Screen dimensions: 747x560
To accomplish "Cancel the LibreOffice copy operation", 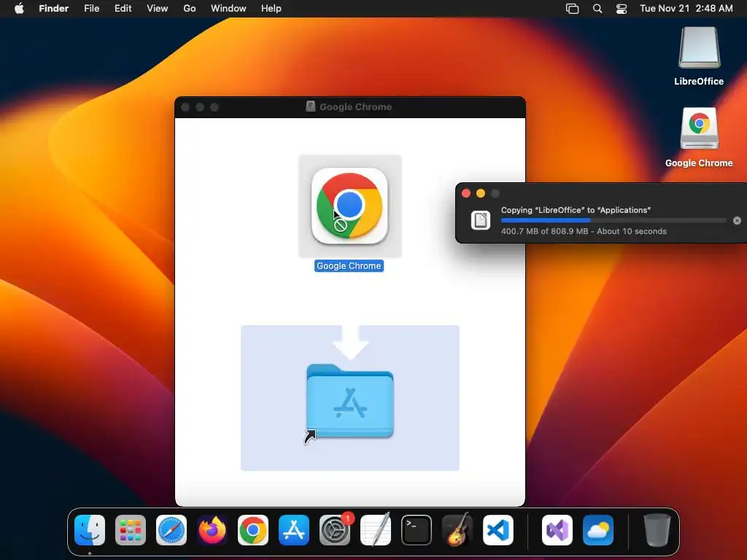I will click(737, 220).
